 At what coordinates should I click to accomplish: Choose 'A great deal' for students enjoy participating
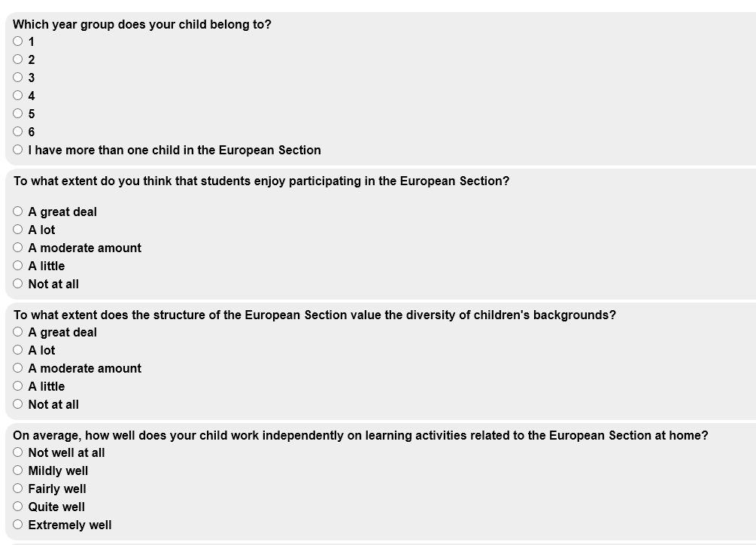pyautogui.click(x=18, y=212)
